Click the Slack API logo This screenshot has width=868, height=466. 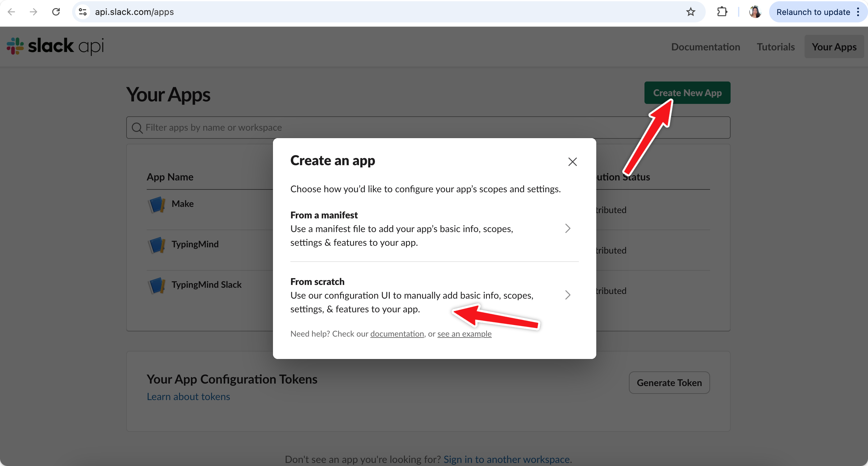pyautogui.click(x=56, y=46)
